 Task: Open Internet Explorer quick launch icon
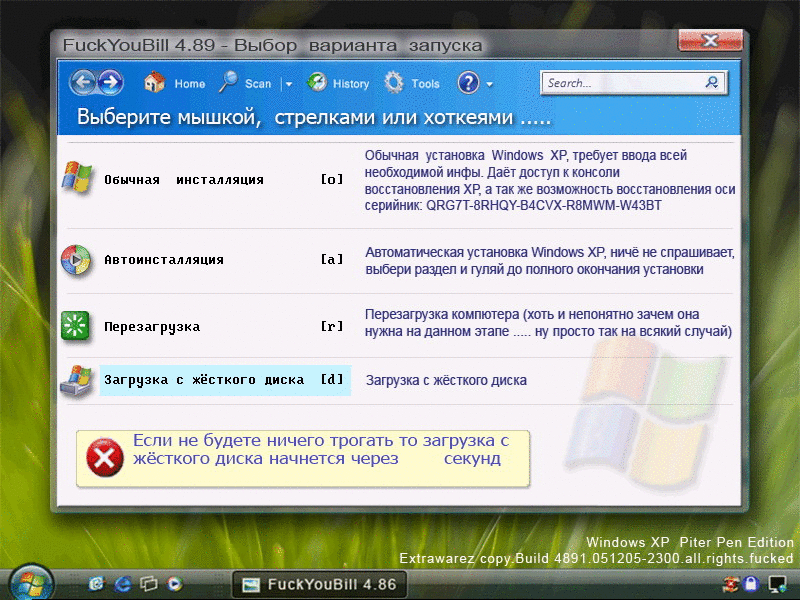pos(122,583)
